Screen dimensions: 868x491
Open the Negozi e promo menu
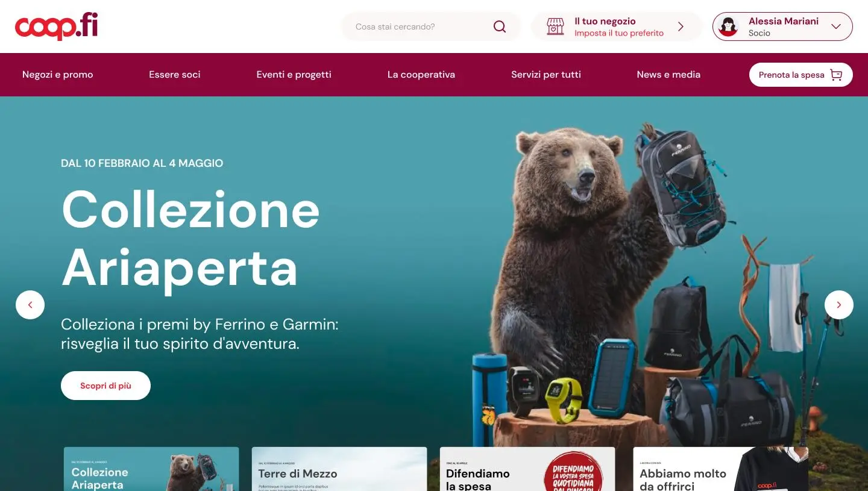(x=58, y=75)
